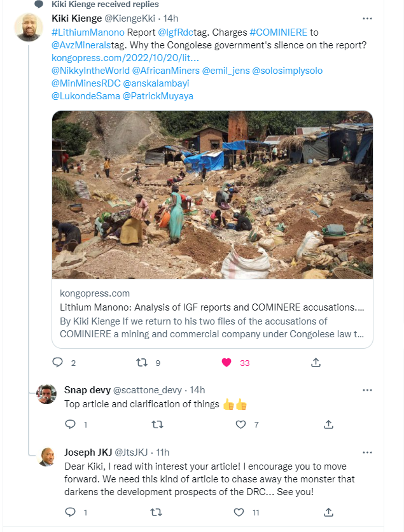
Task: Share Kiki Kienge's tweet
Action: (316, 363)
